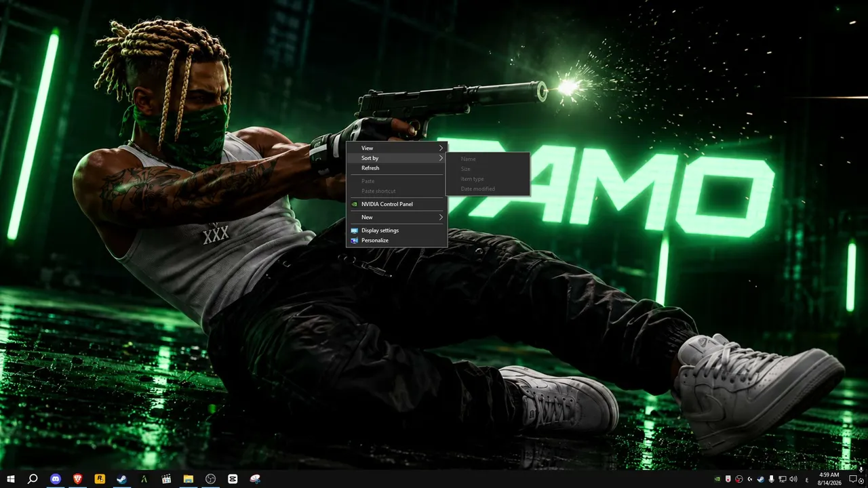Click the Steam icon in system tray
868x488 pixels.
pyautogui.click(x=761, y=479)
